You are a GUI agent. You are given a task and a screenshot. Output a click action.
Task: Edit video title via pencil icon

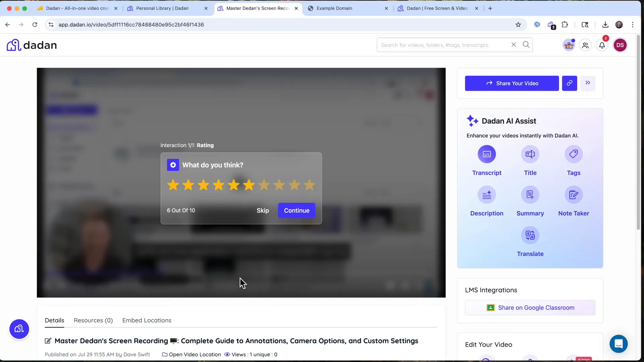pyautogui.click(x=48, y=341)
